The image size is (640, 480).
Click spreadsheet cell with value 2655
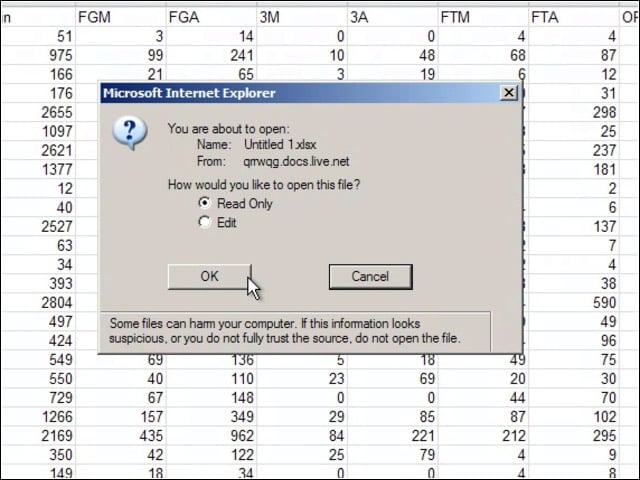38,112
